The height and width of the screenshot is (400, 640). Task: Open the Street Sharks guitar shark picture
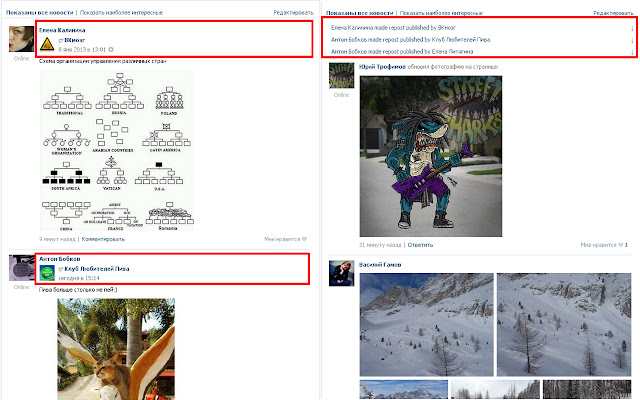[431, 156]
